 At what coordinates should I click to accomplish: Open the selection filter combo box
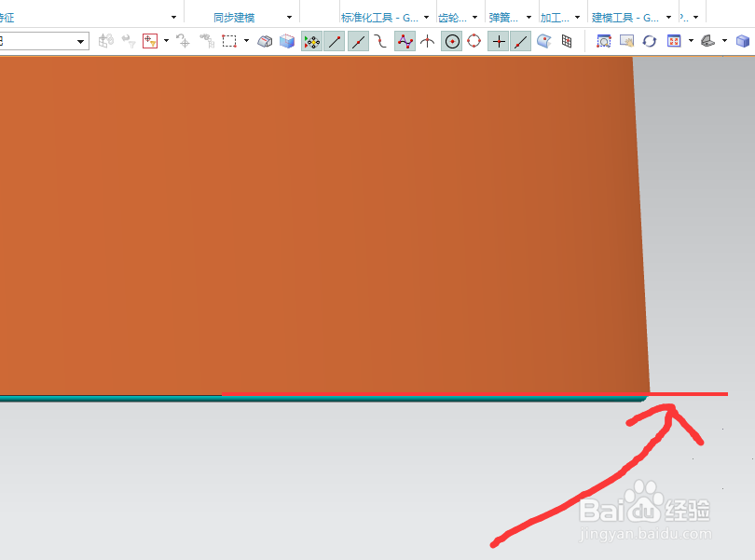click(x=43, y=41)
